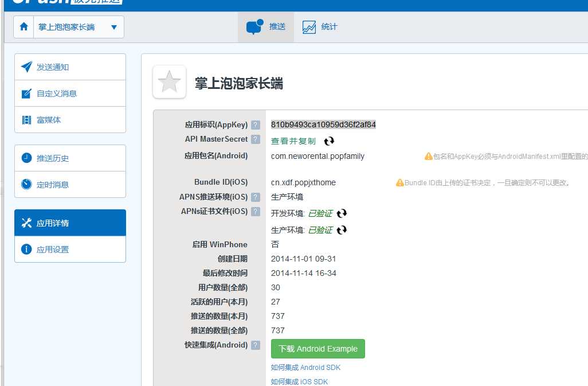Expand the app selector dropdown arrow
588x386 pixels.
pos(114,27)
